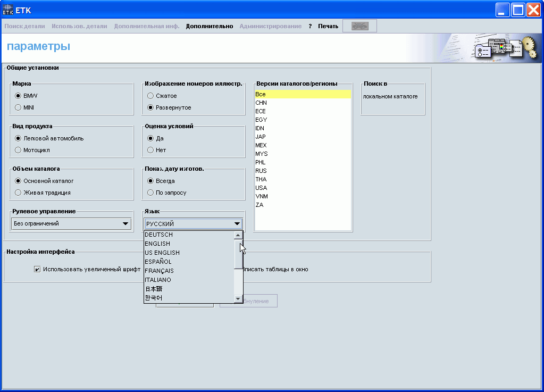Open the Рулевое управление dropdown

point(125,224)
